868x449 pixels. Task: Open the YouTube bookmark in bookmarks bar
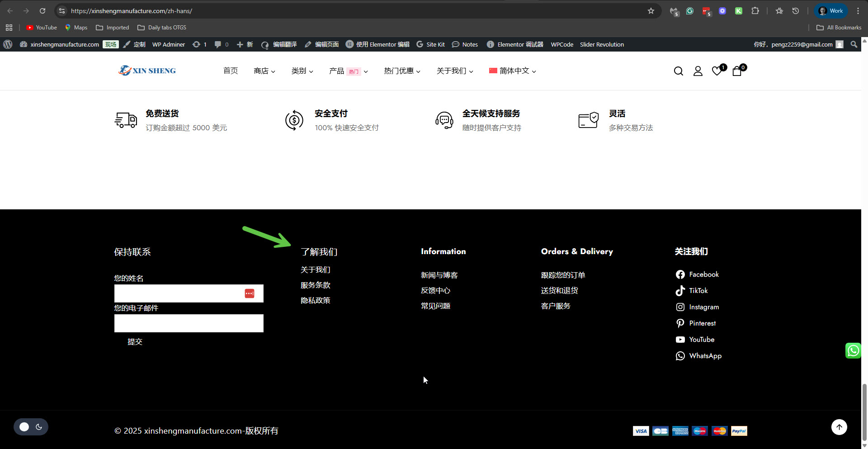pyautogui.click(x=42, y=28)
